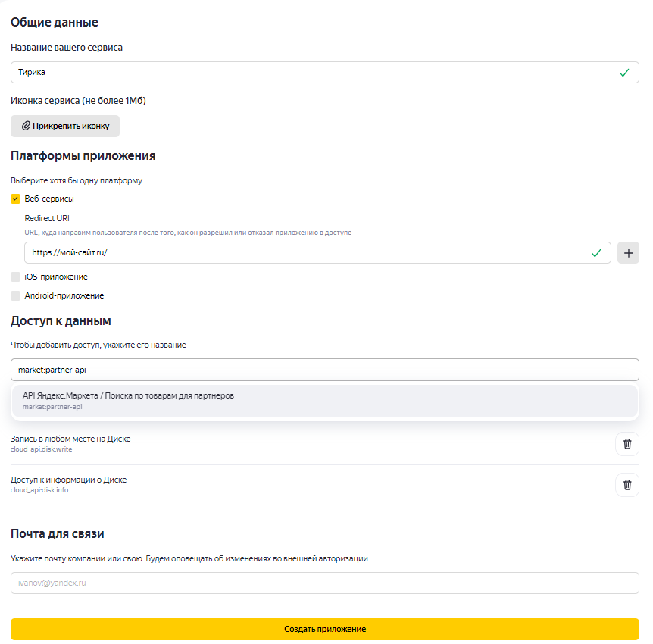Screen dimensions: 653x644
Task: Remove the cloud_api:disk.info access via trash icon
Action: tap(627, 485)
